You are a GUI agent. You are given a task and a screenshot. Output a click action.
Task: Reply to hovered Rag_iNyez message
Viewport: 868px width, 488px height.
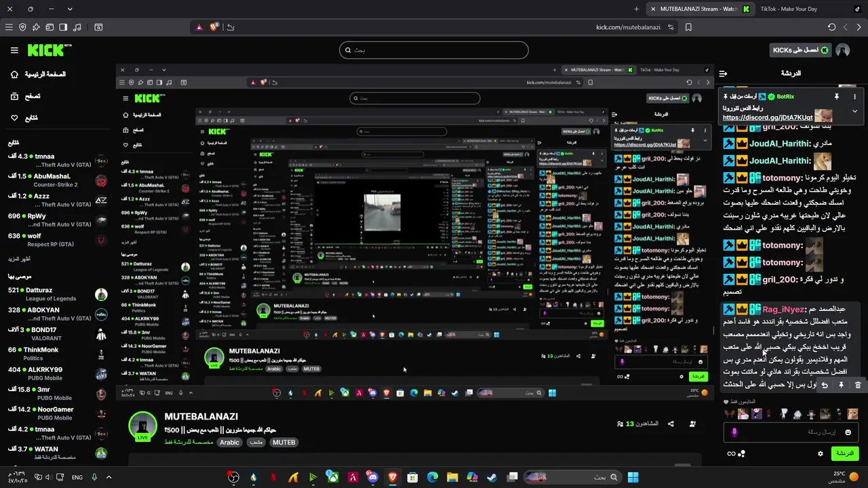click(825, 385)
